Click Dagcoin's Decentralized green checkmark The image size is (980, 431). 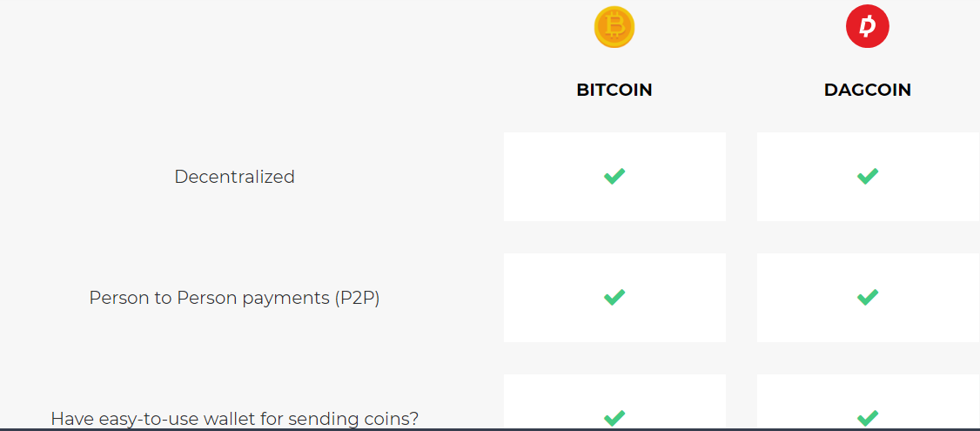point(867,176)
